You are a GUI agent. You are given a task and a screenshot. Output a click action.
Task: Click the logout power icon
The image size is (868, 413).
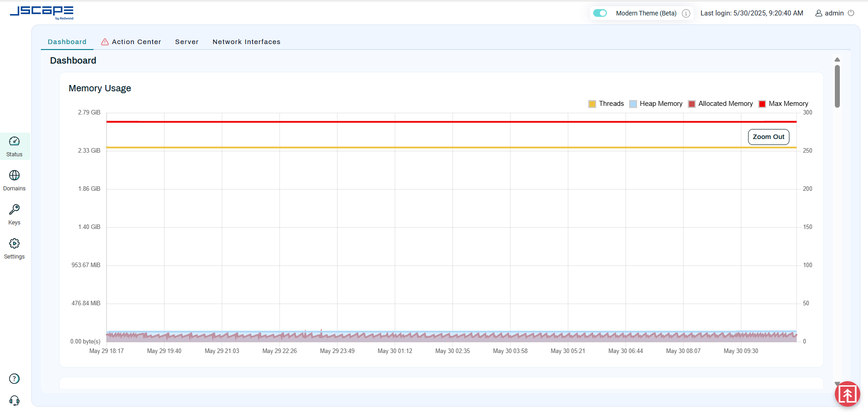(x=851, y=13)
